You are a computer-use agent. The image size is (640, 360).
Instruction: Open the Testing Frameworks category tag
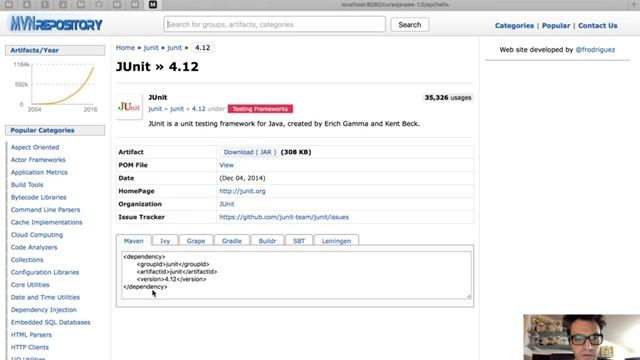click(x=260, y=109)
